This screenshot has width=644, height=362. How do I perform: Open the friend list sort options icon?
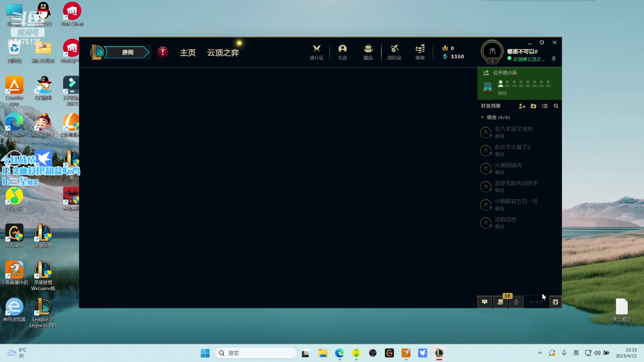coord(545,106)
